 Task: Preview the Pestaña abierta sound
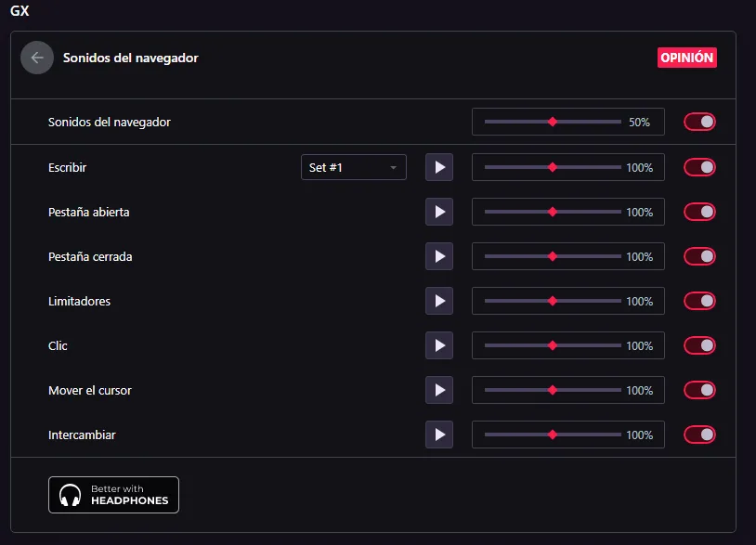click(439, 212)
